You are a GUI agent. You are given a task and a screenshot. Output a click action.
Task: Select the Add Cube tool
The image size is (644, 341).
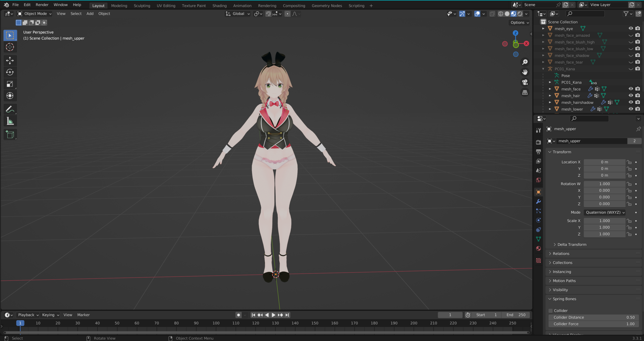pyautogui.click(x=10, y=135)
